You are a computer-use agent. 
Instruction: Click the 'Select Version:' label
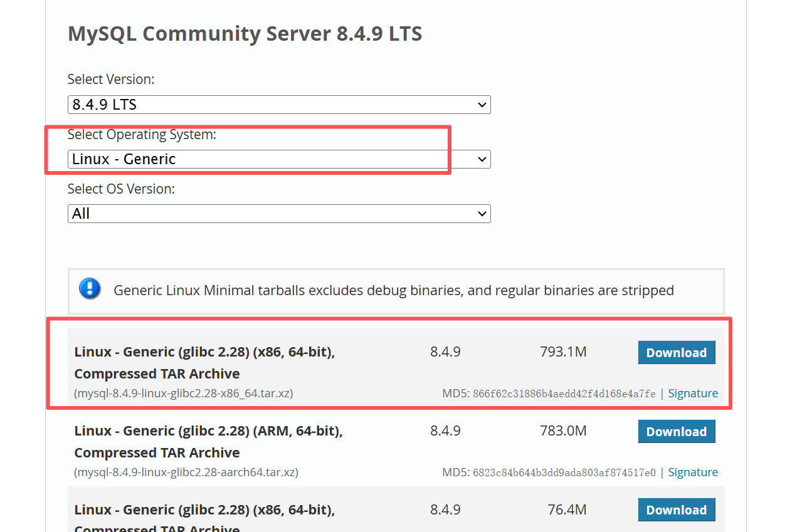pos(111,80)
